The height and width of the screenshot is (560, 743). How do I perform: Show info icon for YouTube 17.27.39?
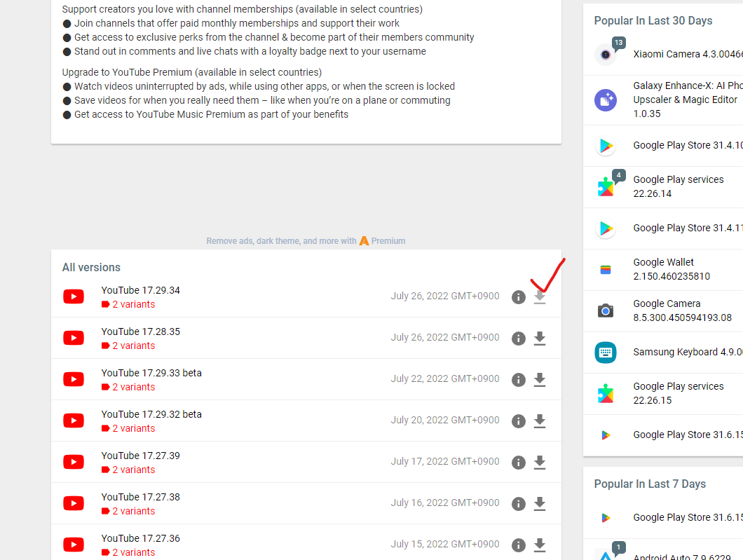pyautogui.click(x=519, y=462)
